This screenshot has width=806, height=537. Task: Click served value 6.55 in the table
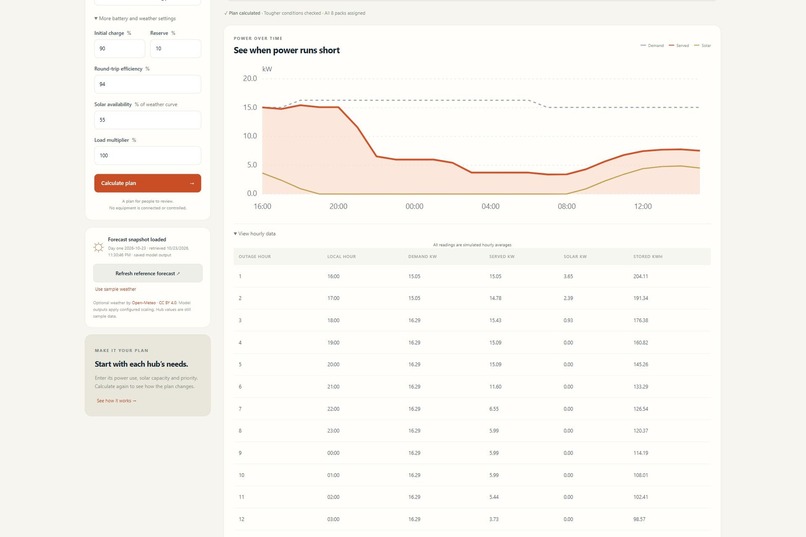pyautogui.click(x=494, y=409)
